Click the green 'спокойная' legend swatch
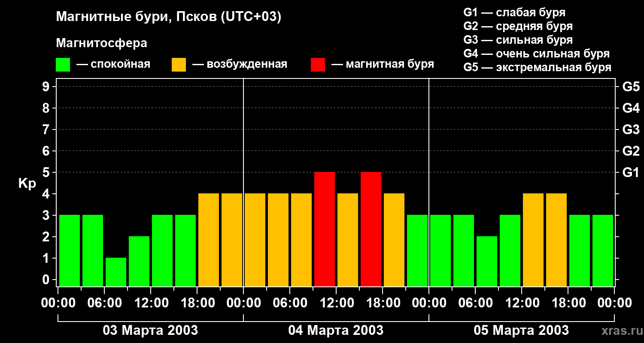The image size is (644, 343). coord(63,65)
